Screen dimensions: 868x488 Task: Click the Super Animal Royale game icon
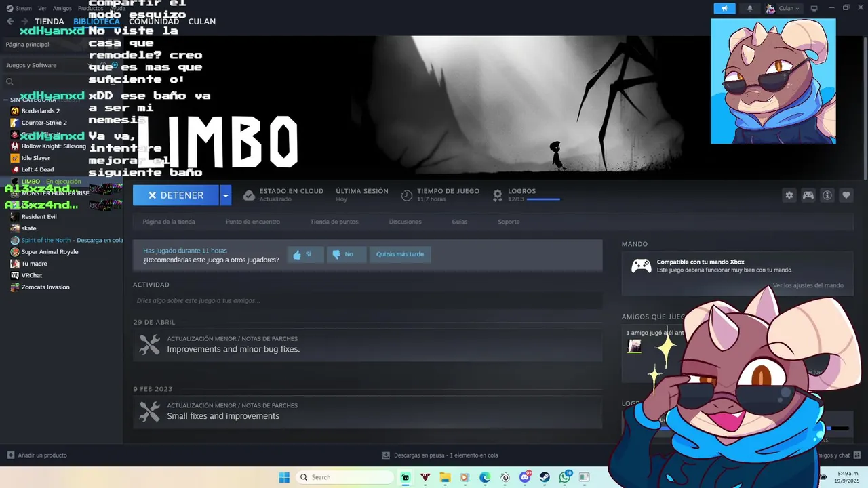(15, 251)
